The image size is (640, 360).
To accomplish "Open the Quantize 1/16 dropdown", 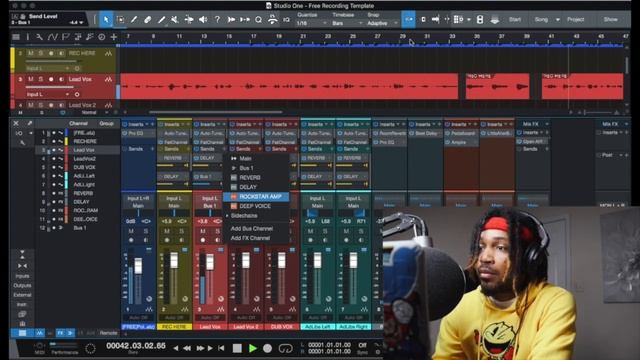I will click(x=312, y=23).
